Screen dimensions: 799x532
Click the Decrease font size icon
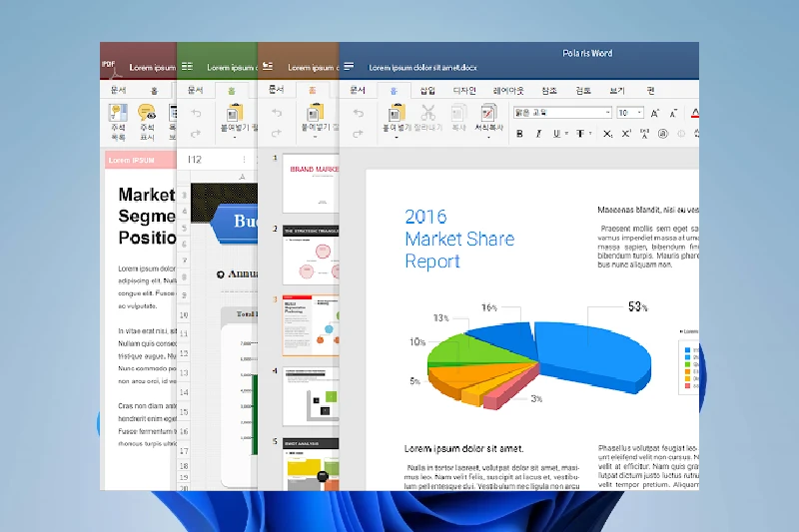click(673, 113)
